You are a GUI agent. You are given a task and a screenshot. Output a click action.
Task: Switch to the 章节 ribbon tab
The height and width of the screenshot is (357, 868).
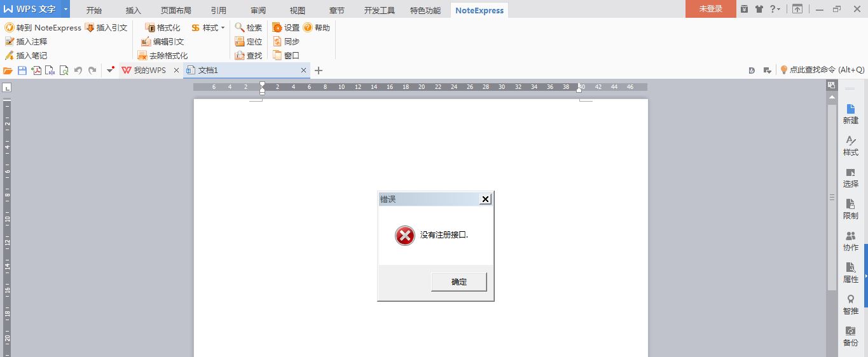coord(337,10)
